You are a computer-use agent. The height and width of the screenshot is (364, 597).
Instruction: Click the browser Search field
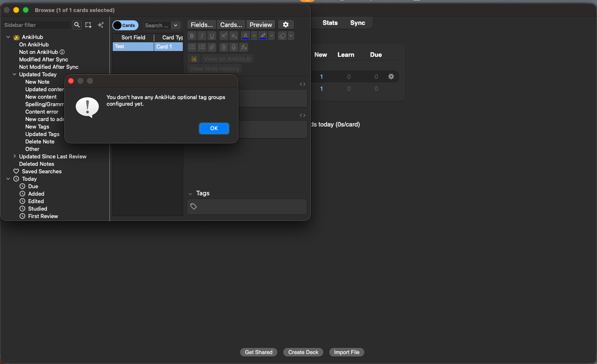tap(157, 25)
